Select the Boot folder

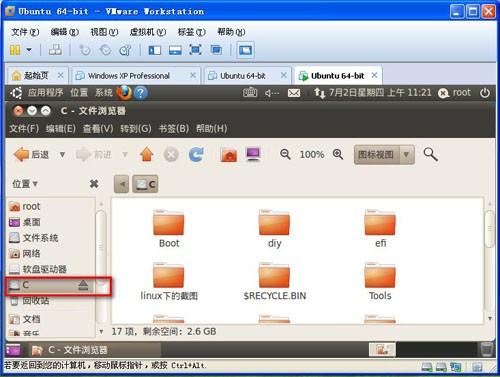pyautogui.click(x=169, y=229)
